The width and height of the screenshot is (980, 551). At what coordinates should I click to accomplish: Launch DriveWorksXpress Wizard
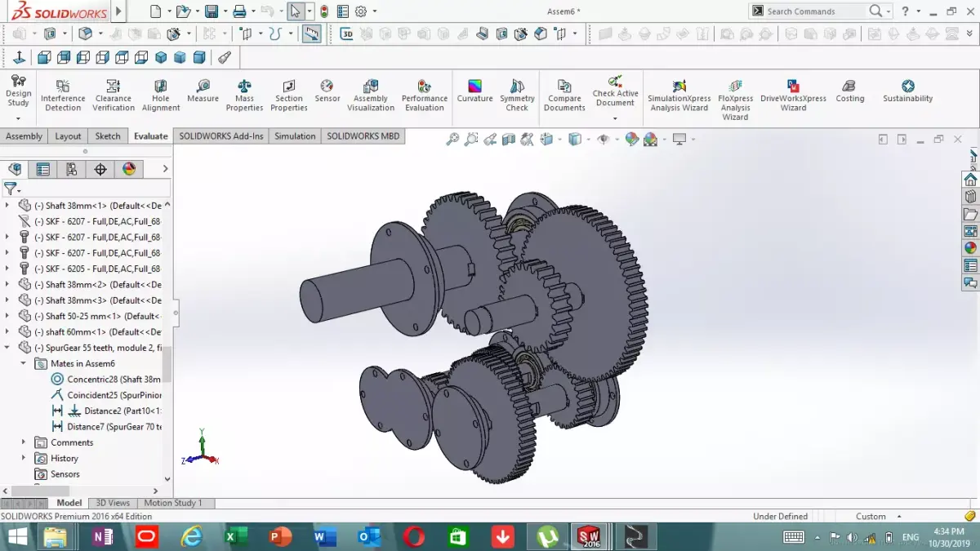[x=793, y=96]
